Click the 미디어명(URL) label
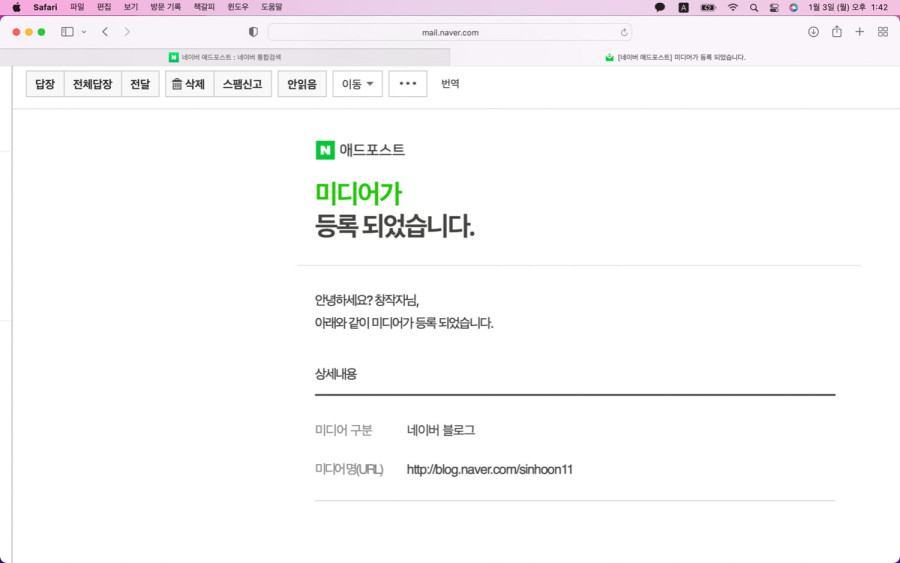 tap(349, 469)
